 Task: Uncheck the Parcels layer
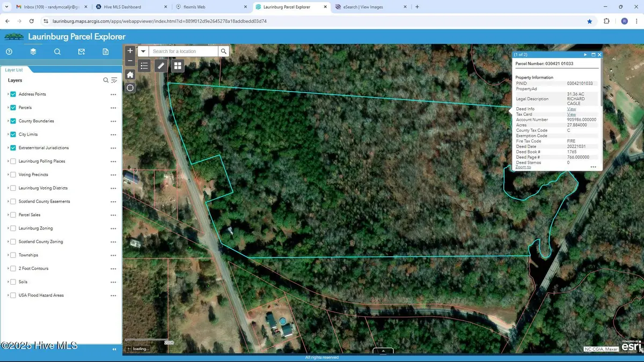click(x=13, y=107)
